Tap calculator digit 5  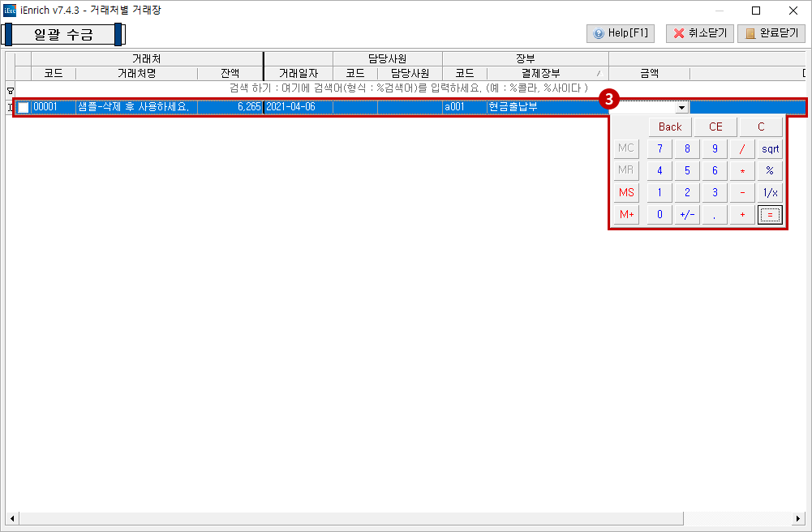[x=687, y=170]
